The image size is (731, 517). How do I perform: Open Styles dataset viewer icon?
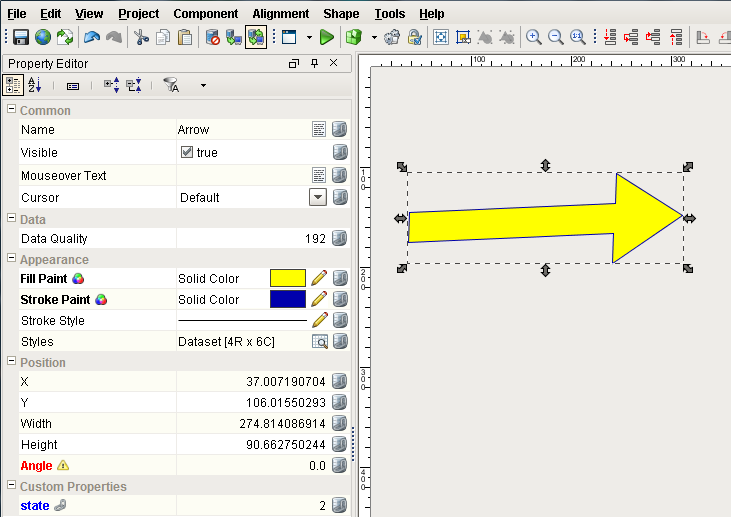tap(319, 342)
